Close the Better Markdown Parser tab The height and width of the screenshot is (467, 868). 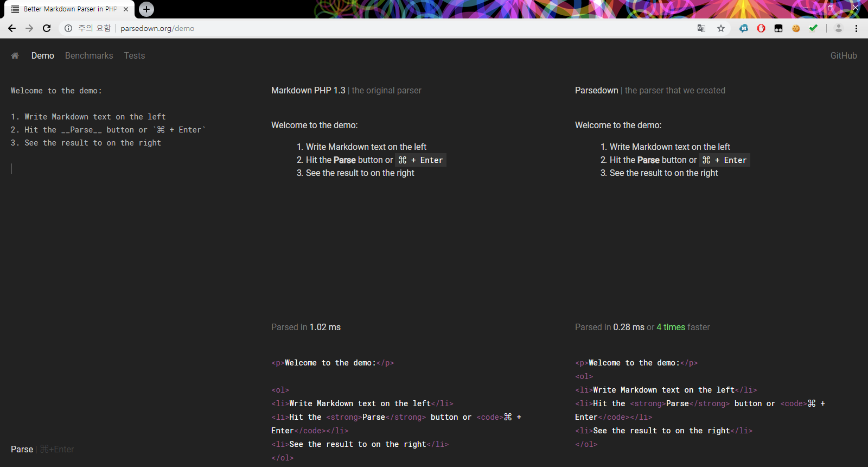click(126, 9)
